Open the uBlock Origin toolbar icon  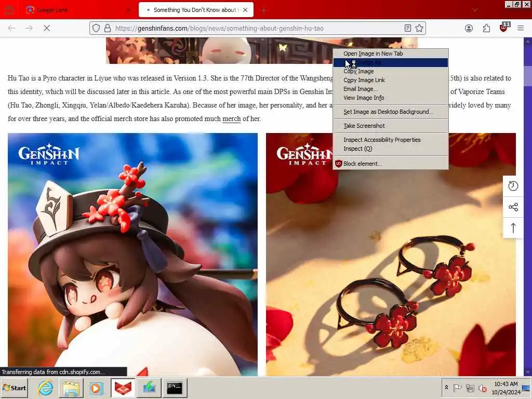[504, 28]
